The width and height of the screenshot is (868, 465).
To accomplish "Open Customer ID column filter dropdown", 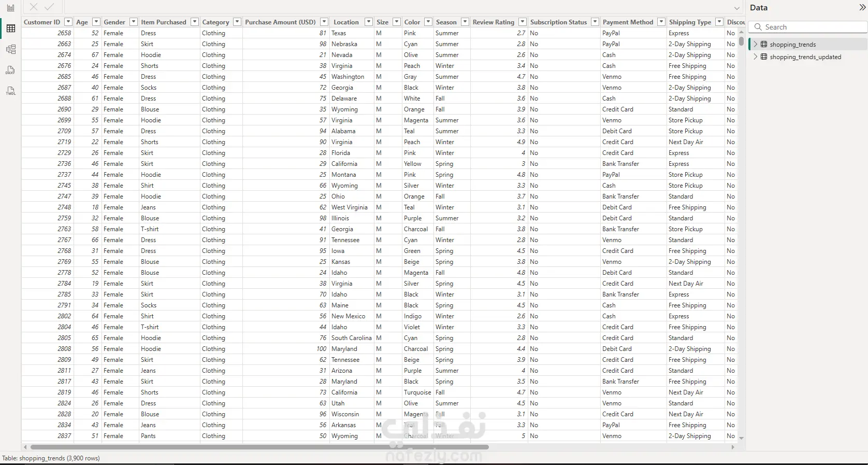I will click(68, 22).
